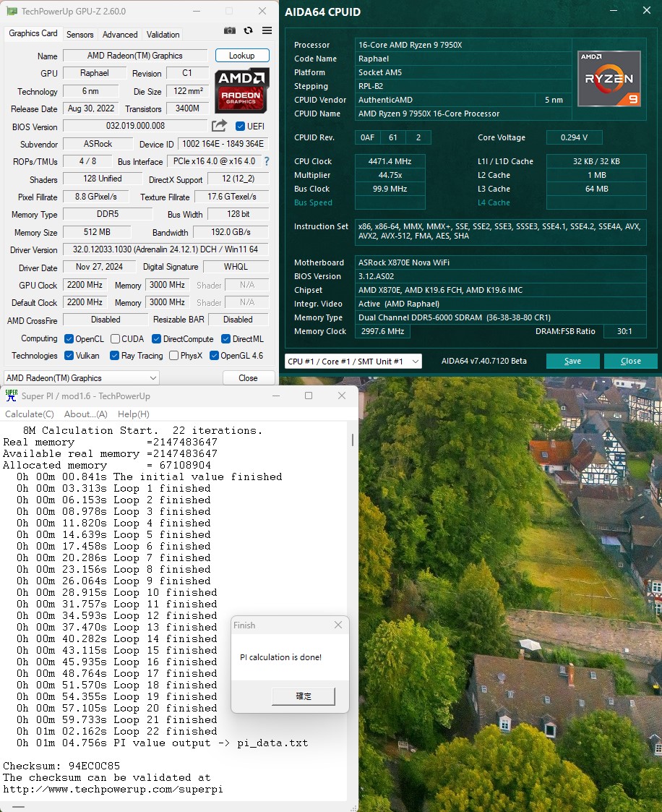Screen dimensions: 662x812
Task: Click the BIOS Version field 032.019.000.008
Action: pyautogui.click(x=135, y=126)
